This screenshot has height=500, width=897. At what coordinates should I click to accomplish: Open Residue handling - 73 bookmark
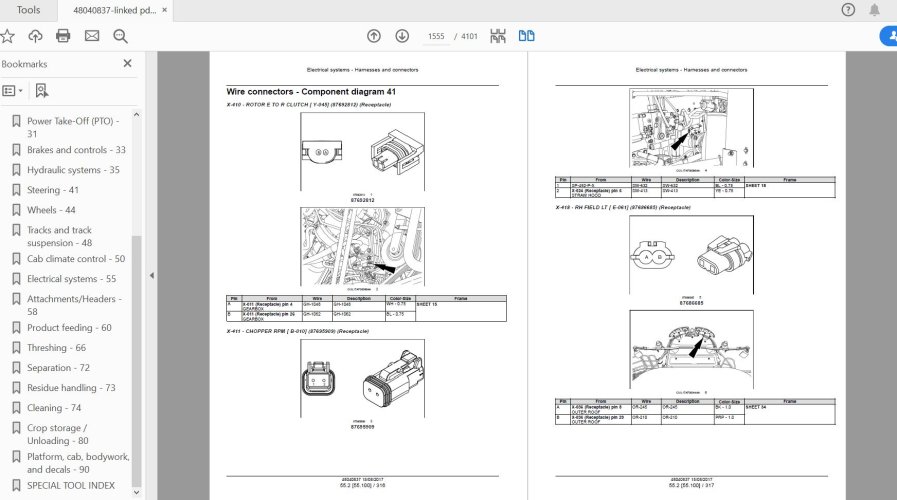coord(71,388)
